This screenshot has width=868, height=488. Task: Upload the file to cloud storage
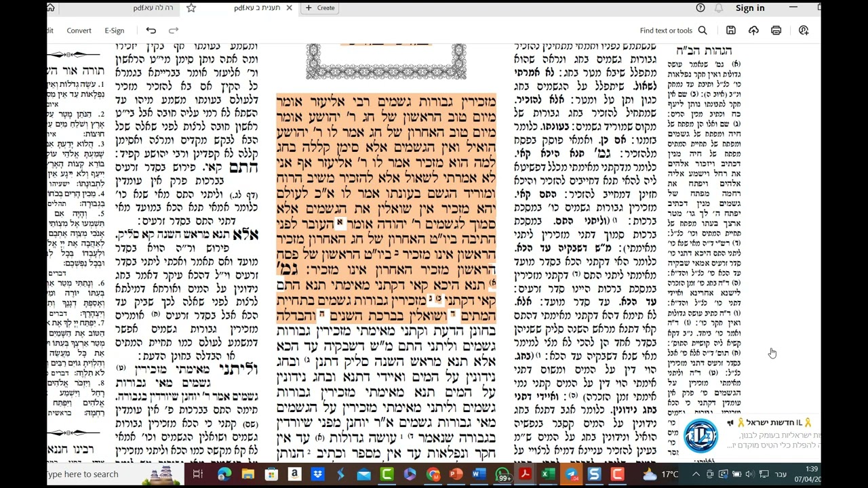(x=753, y=30)
